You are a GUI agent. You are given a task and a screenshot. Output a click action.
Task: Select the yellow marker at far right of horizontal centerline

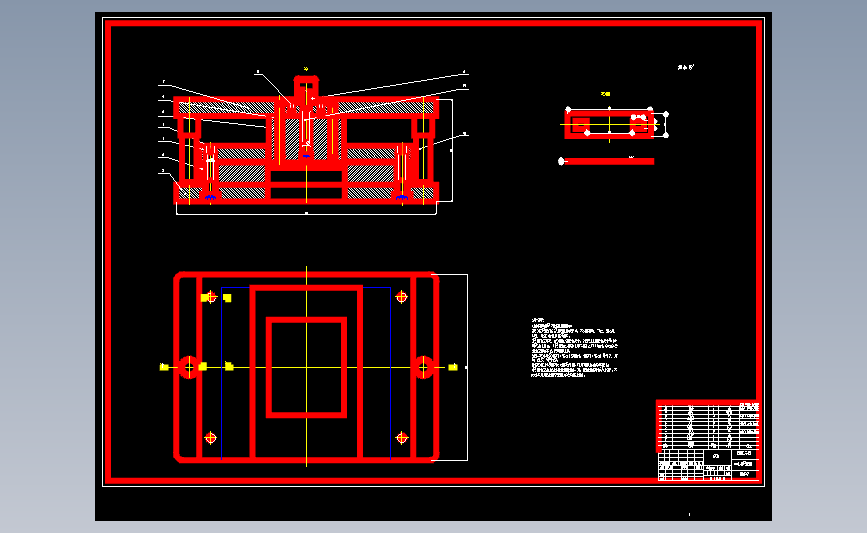tap(453, 367)
